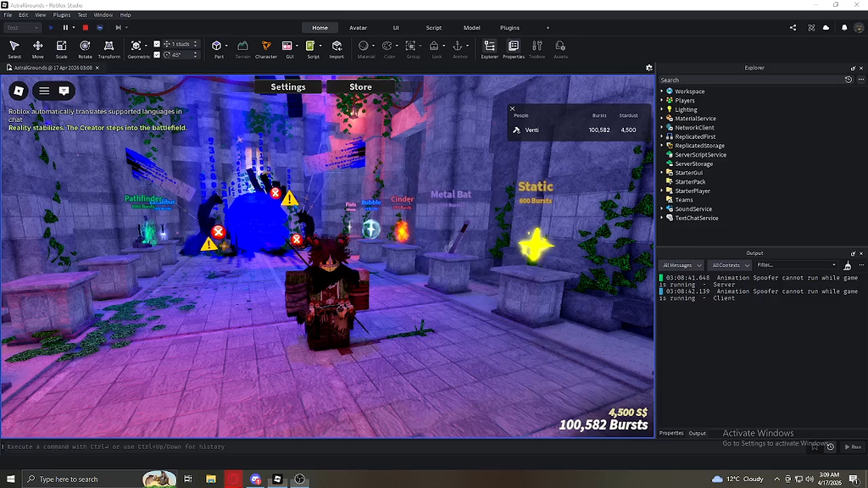Click the command bar input

404,446
